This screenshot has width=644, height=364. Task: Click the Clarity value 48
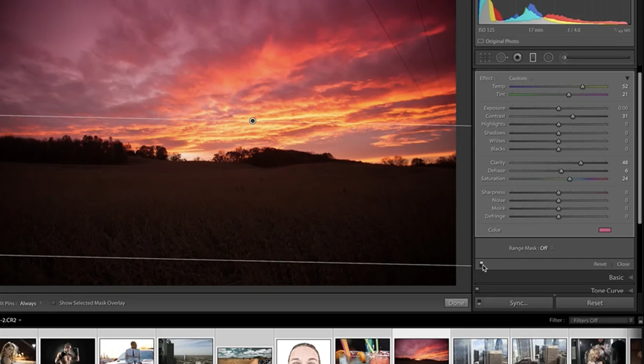click(624, 162)
